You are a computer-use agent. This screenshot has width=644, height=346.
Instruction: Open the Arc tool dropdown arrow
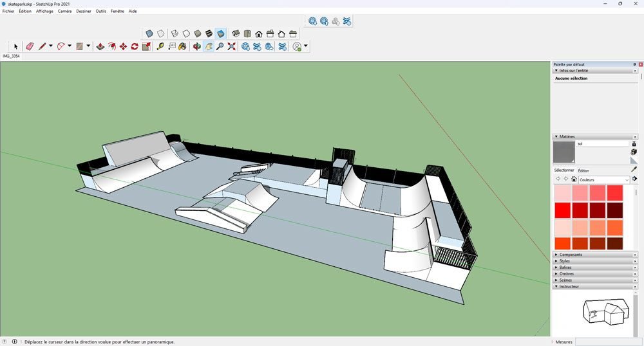[70, 46]
